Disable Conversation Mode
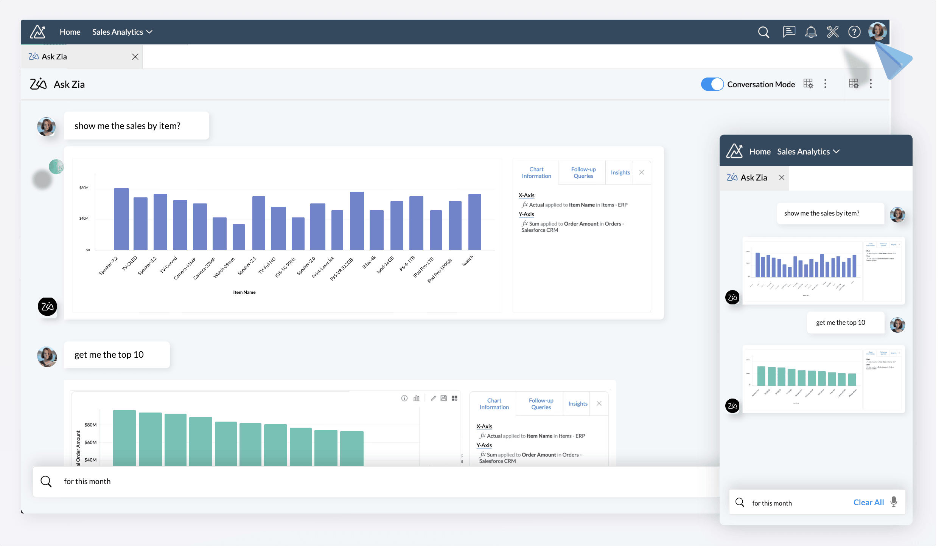Screen dimensions: 947x560 712,84
